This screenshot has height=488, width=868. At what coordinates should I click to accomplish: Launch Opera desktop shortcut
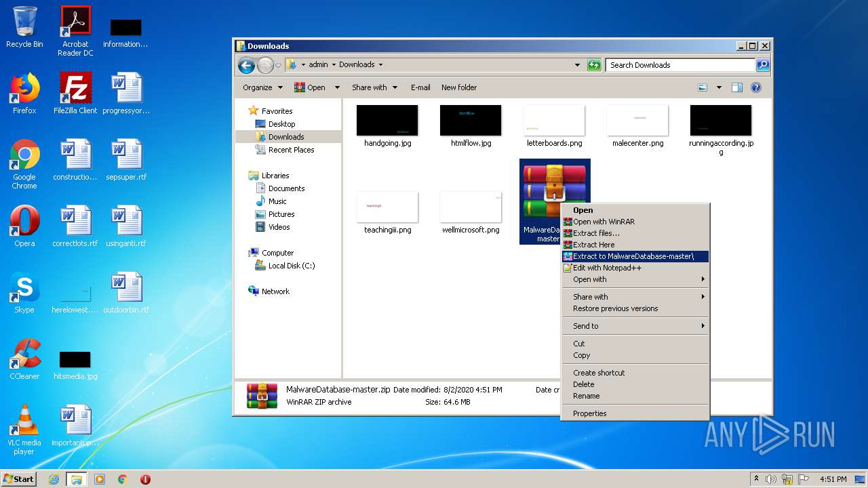tap(24, 226)
